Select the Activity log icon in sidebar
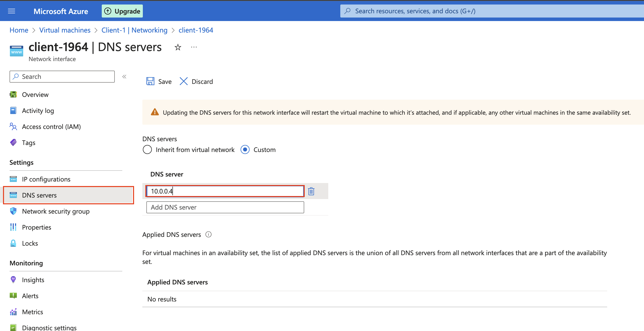 (13, 110)
